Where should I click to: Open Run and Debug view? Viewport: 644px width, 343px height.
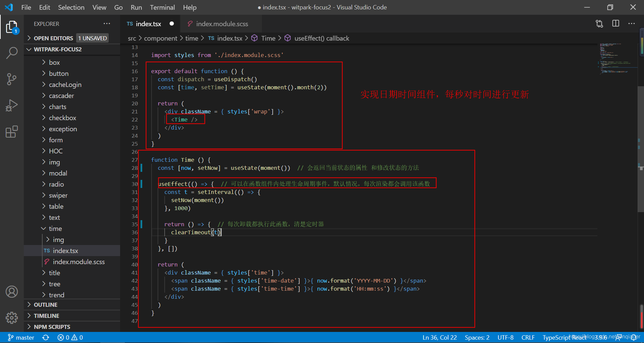[x=12, y=105]
